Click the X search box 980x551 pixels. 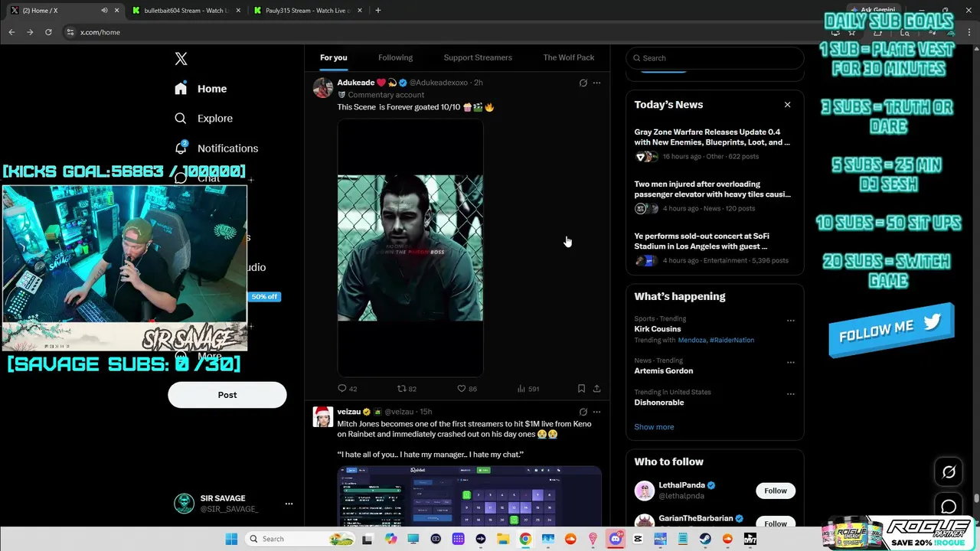715,58
